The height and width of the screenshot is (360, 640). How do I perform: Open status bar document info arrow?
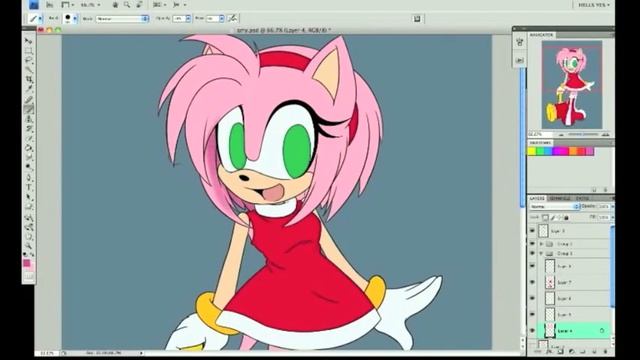click(141, 353)
